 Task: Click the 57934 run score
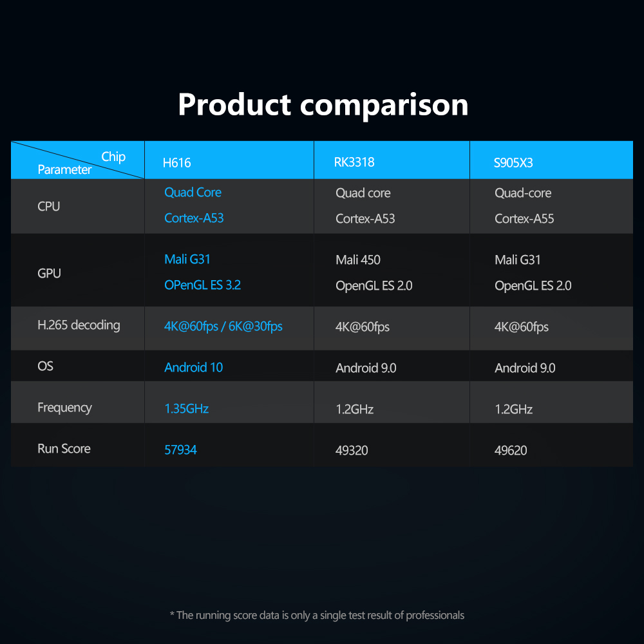[180, 450]
